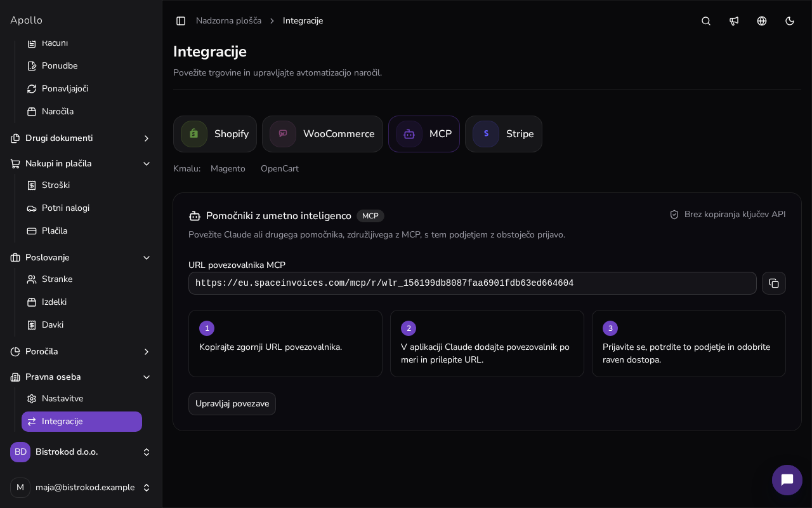Select the Shopify integration
Viewport: 812px width, 508px height.
coord(215,134)
